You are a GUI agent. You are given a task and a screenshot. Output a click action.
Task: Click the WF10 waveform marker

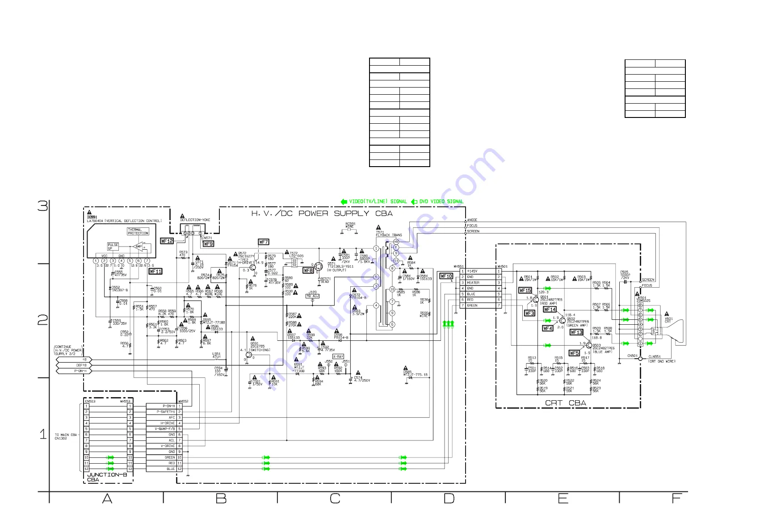[446, 276]
